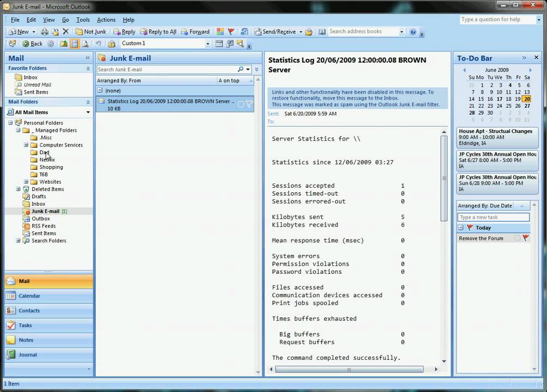Image resolution: width=547 pixels, height=392 pixels.
Task: Click the blue Help question mark icon
Action: tap(413, 32)
